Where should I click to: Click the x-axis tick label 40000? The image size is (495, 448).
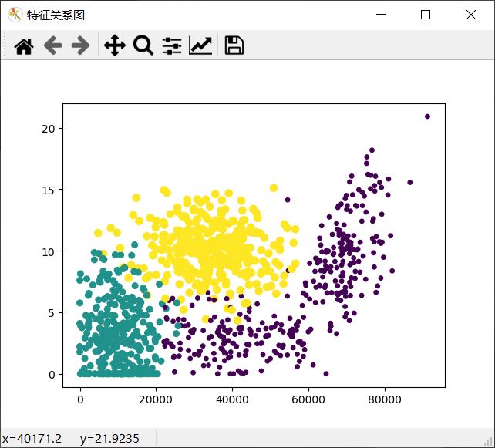pos(232,399)
